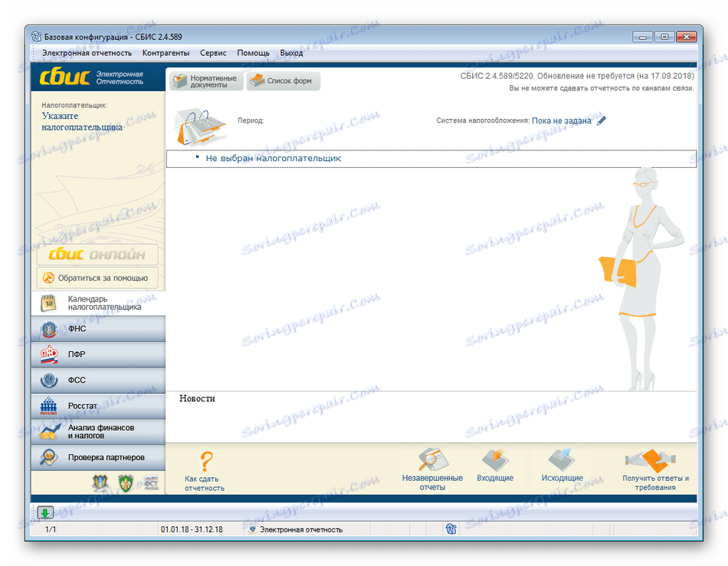This screenshot has width=728, height=566.
Task: Open СБИС Онлайн button
Action: click(97, 254)
